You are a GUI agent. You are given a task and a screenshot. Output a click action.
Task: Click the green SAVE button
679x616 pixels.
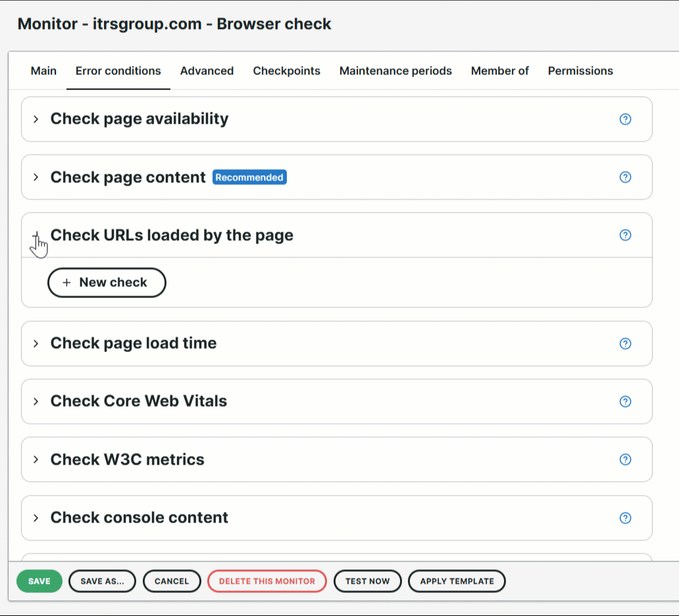click(39, 581)
